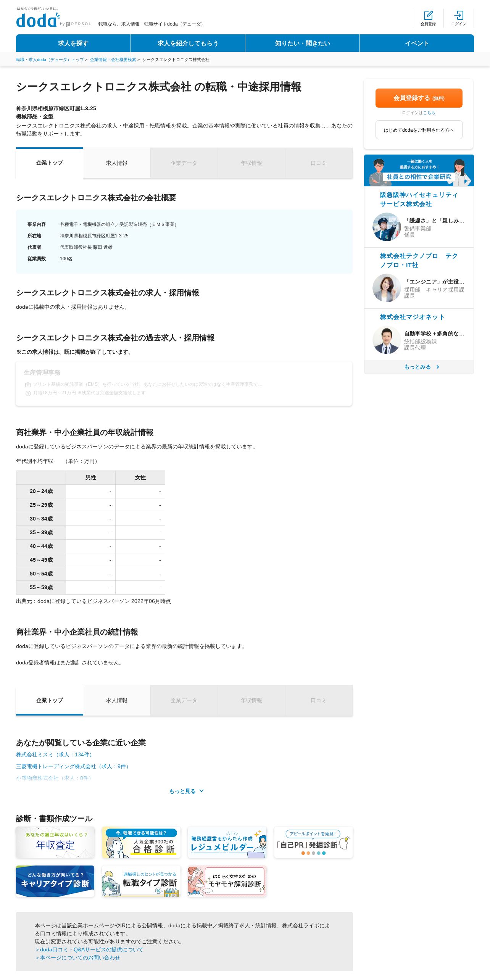Open member registration pencil icon
This screenshot has height=980, width=490.
click(428, 15)
